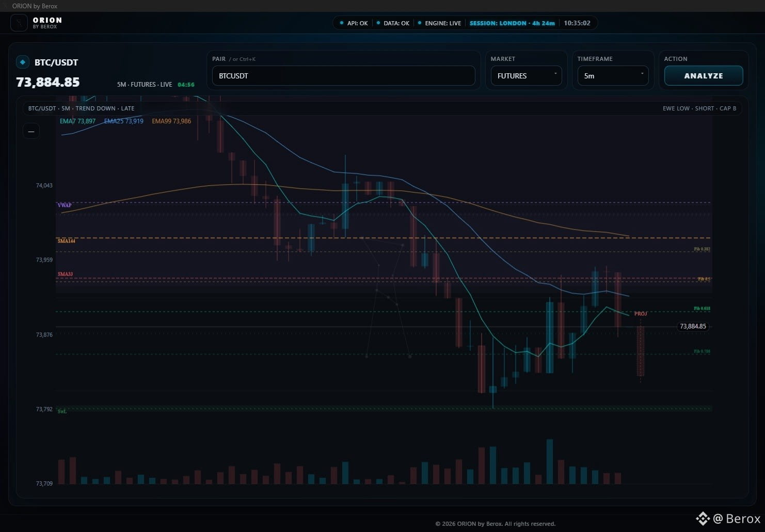Click the EMA99 73,986 legend entry
This screenshot has width=765, height=532.
pos(171,121)
